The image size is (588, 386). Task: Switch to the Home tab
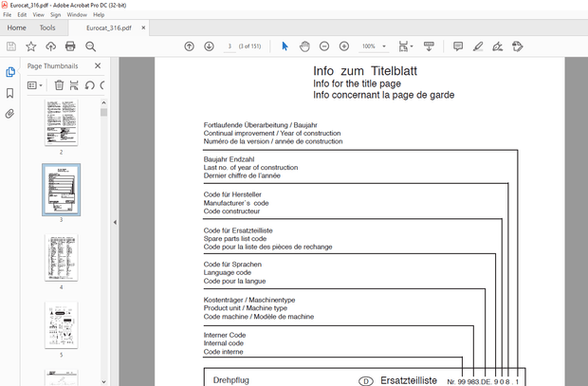[16, 28]
